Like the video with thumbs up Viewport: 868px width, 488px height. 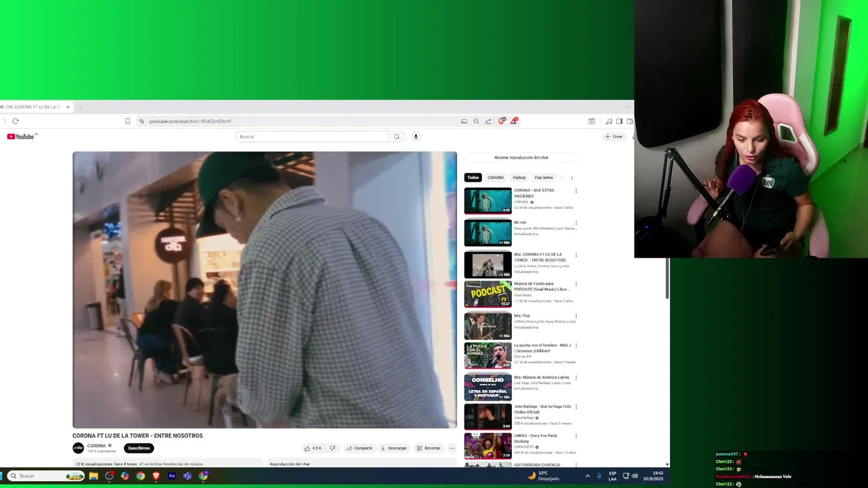click(x=313, y=448)
